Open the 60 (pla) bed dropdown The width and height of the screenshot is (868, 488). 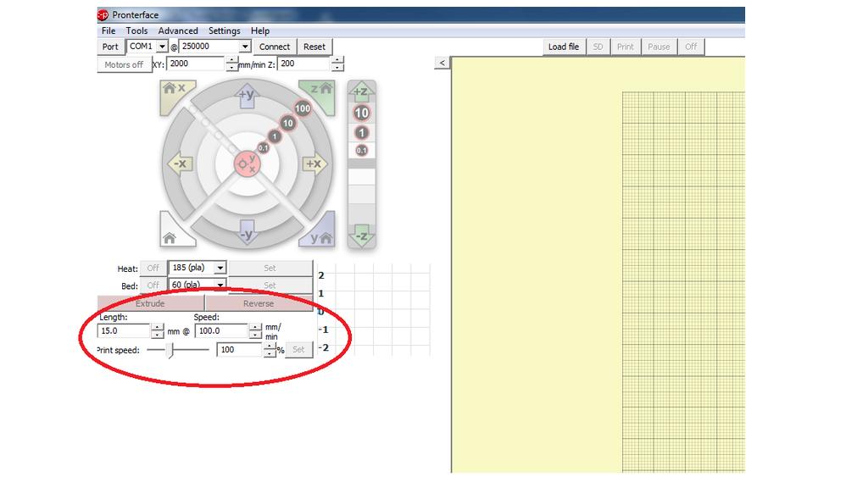[220, 285]
